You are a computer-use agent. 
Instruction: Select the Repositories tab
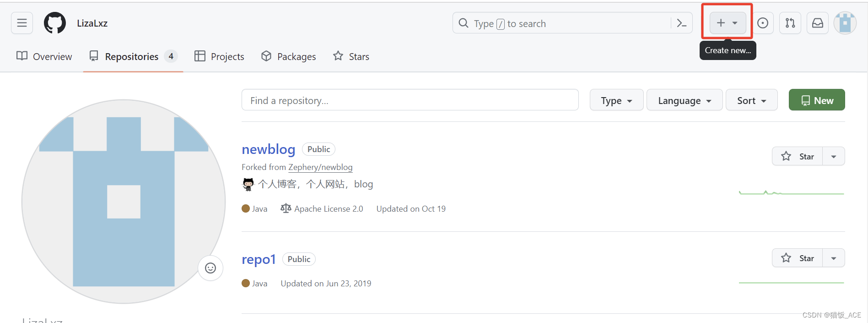point(133,56)
